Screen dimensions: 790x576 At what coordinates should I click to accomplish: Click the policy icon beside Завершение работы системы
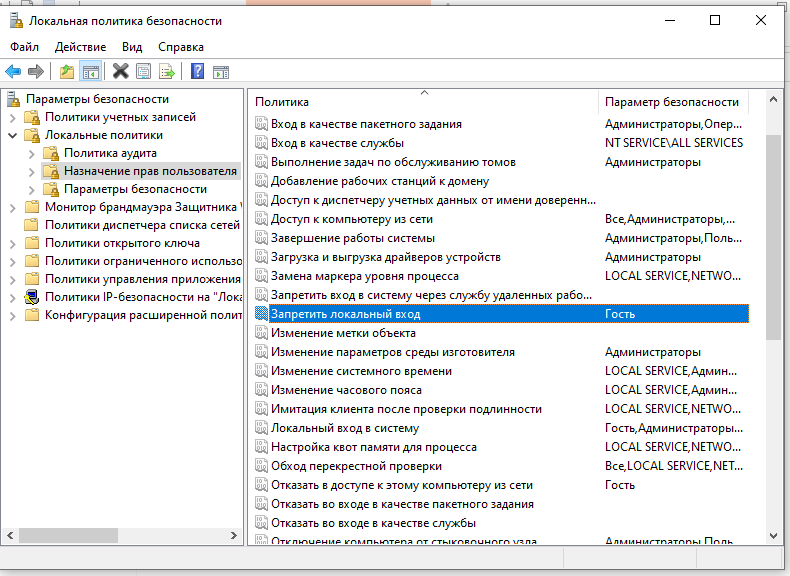261,238
